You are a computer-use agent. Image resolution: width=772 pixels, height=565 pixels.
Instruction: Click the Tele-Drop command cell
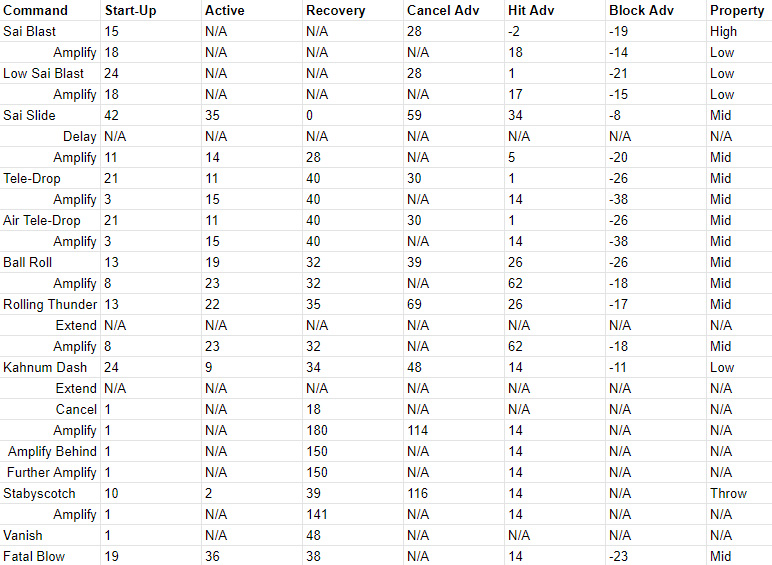coord(50,179)
